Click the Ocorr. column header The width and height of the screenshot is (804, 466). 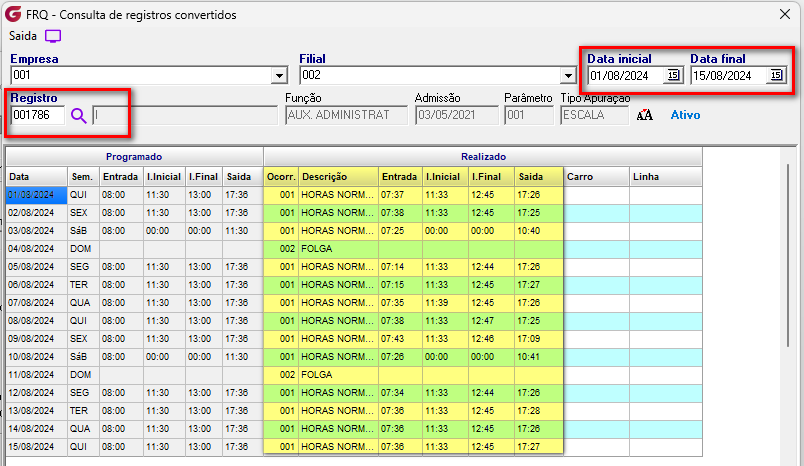[281, 176]
